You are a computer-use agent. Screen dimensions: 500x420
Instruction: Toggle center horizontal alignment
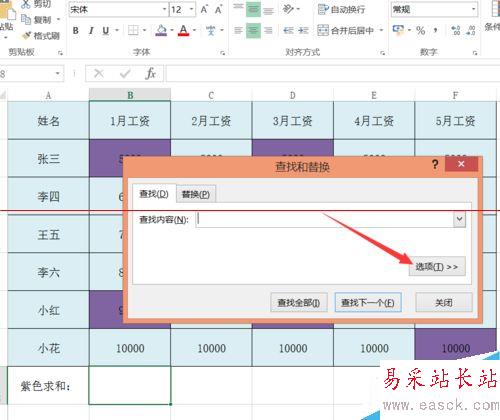[253, 31]
